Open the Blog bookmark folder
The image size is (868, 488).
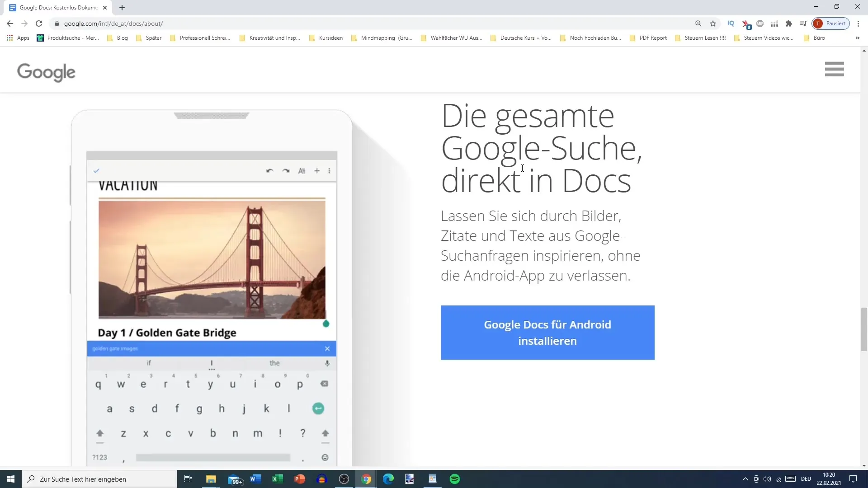click(x=118, y=38)
